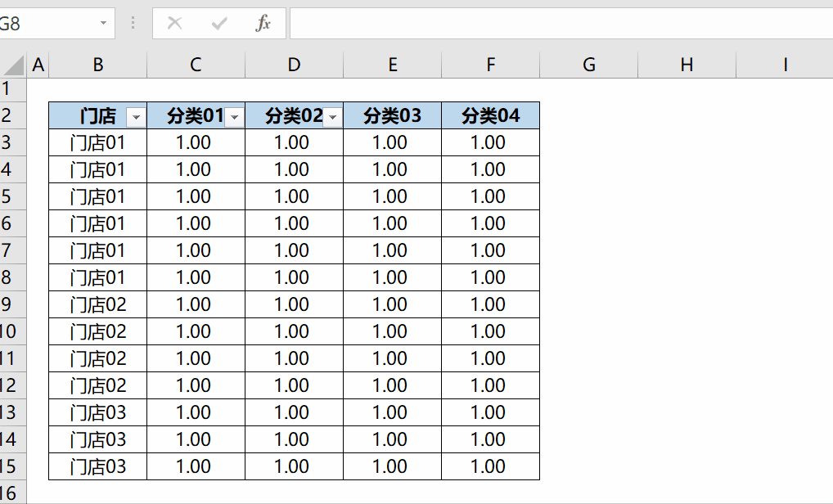The width and height of the screenshot is (833, 504).
Task: Select column E header
Action: pos(392,65)
